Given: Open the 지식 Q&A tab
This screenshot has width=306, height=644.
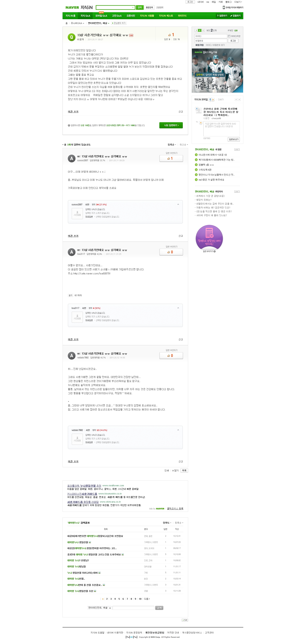Looking at the screenshot, I should point(85,16).
